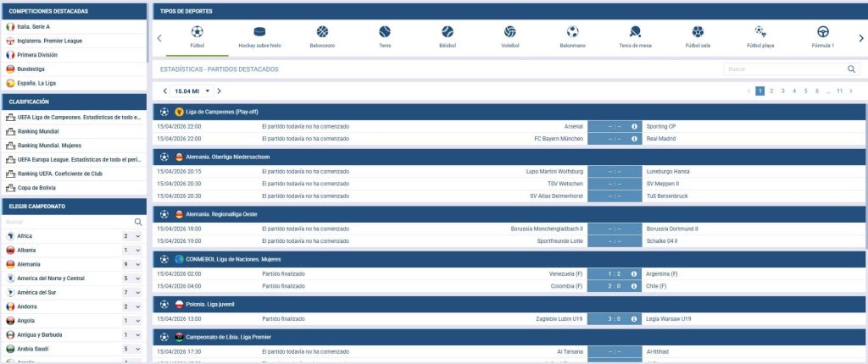This screenshot has width=868, height=364.
Task: Click the England flag beside Premier League
Action: pyautogui.click(x=10, y=41)
